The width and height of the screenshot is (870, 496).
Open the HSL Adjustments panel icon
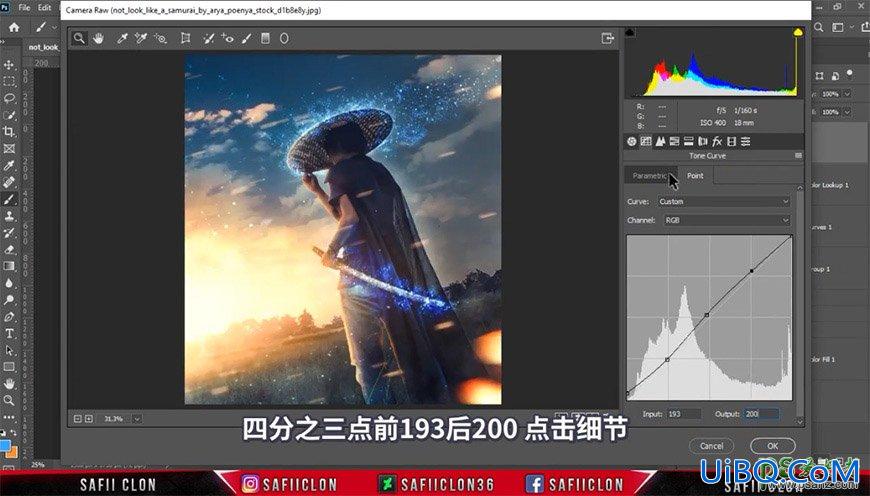(674, 141)
